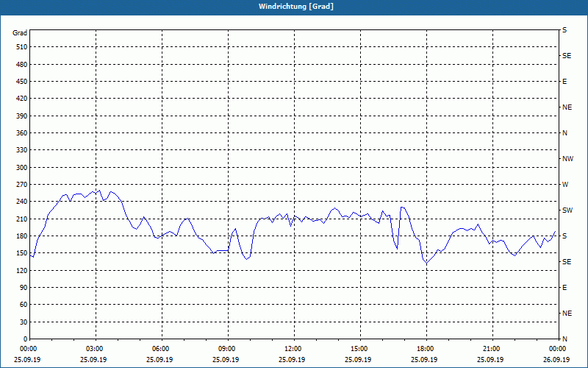
Task: Select the 210 axis label
Action: coord(22,219)
